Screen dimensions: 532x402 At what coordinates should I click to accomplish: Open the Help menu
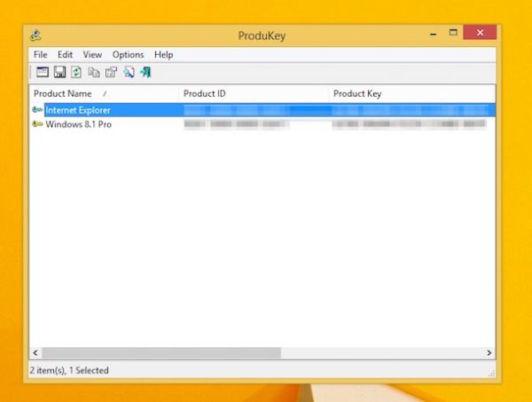coord(164,55)
